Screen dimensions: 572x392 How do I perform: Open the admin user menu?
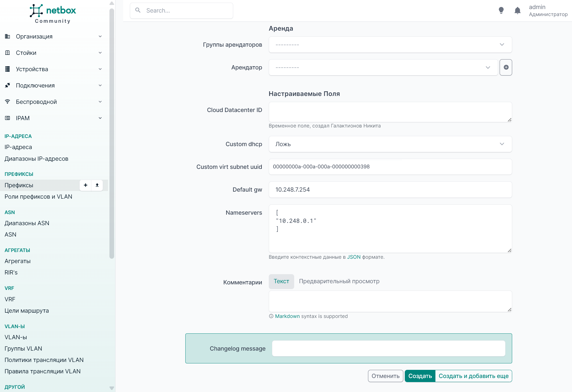[548, 10]
